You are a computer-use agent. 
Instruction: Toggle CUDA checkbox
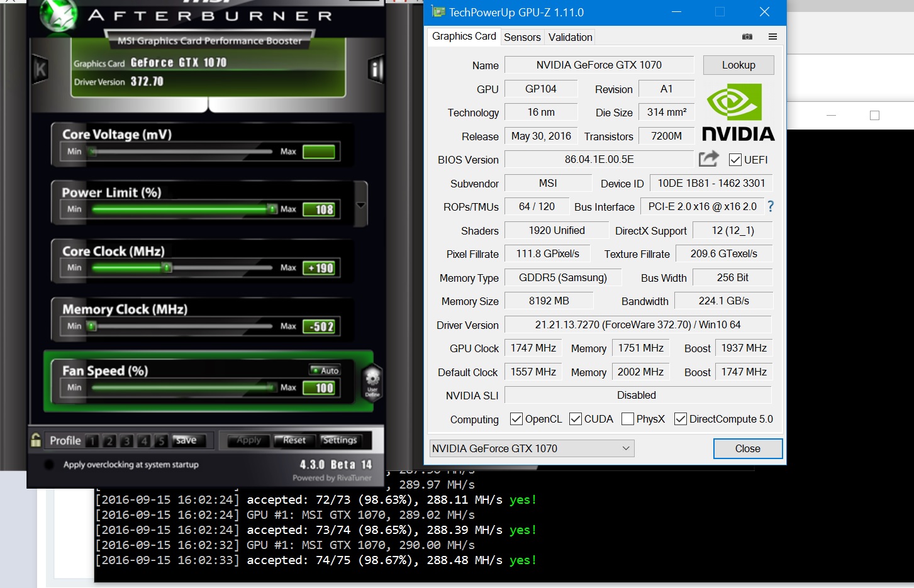576,419
